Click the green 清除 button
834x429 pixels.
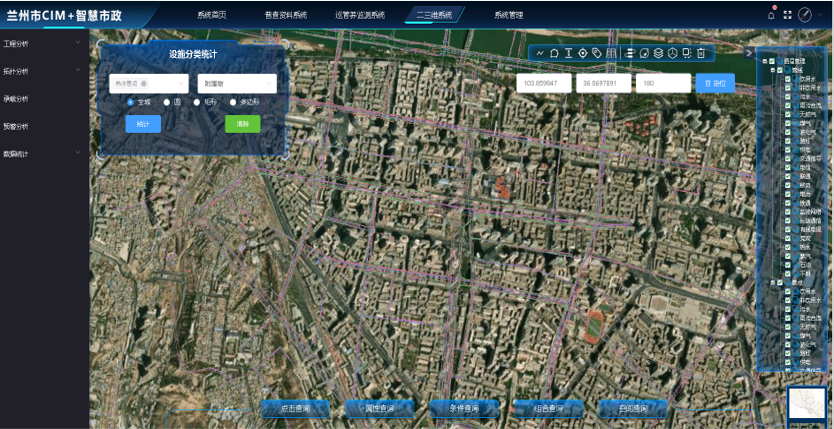click(242, 124)
